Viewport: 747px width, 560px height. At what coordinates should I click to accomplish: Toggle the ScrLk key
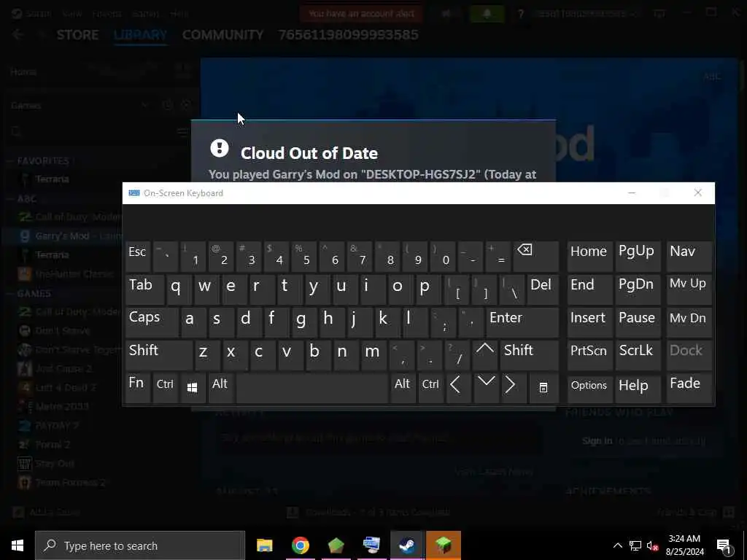(638, 355)
